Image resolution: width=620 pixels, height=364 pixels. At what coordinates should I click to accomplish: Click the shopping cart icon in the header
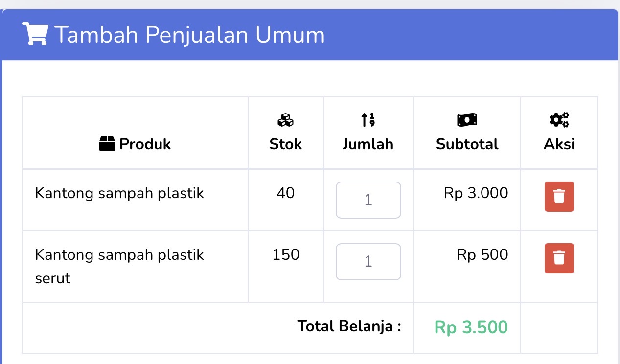(x=34, y=33)
